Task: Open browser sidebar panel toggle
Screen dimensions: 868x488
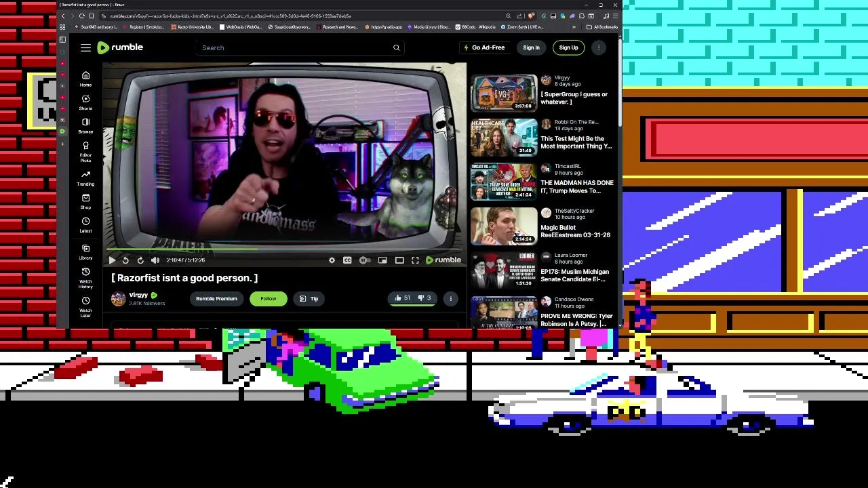Action: pos(62,39)
